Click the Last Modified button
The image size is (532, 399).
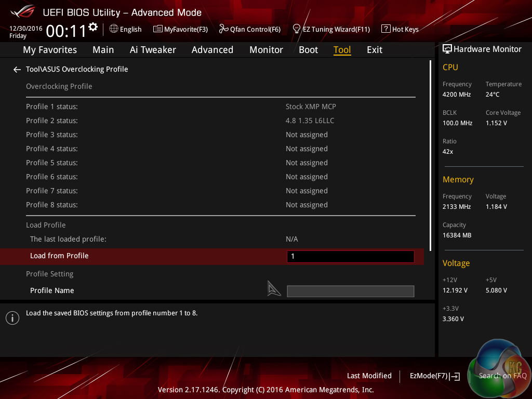click(x=369, y=376)
